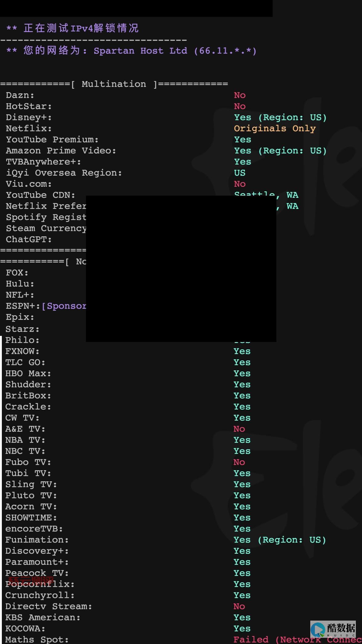Click the 'Dazn:' label text

point(20,95)
